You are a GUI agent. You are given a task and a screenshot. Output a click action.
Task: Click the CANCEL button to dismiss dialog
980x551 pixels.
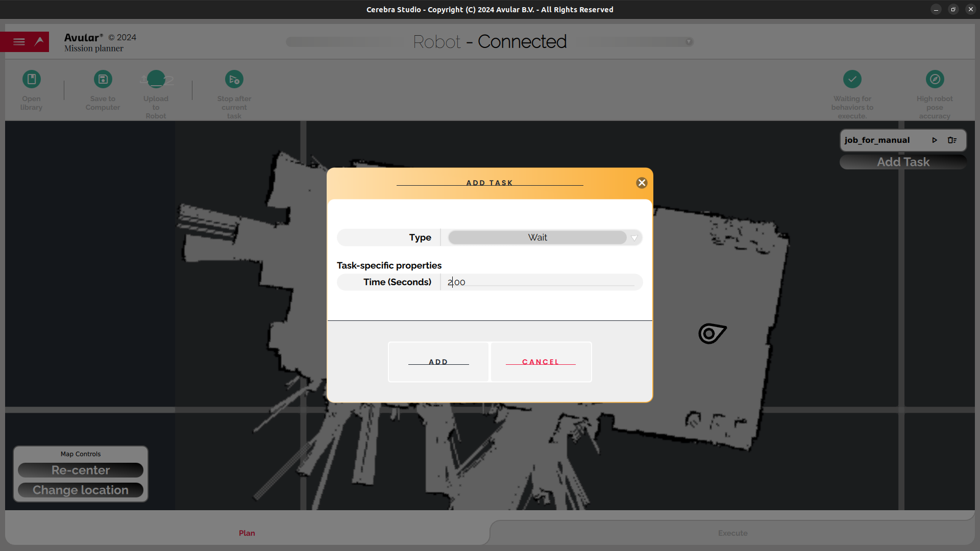click(541, 362)
